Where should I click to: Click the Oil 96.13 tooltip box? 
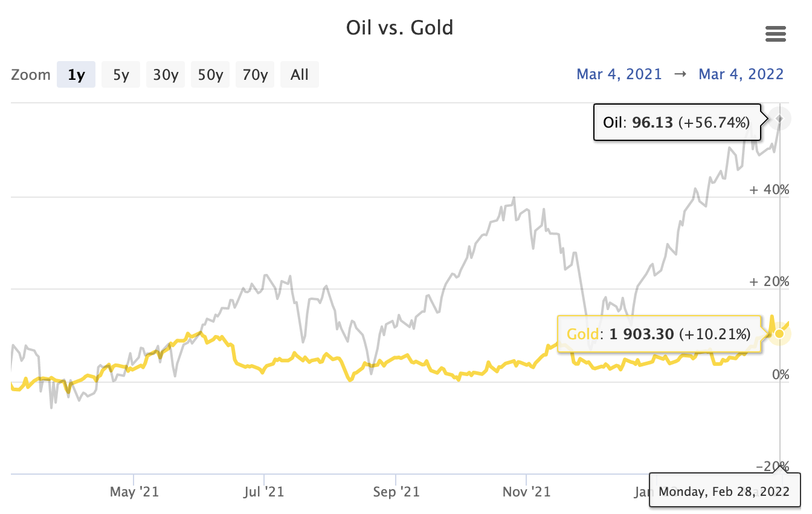coord(676,123)
